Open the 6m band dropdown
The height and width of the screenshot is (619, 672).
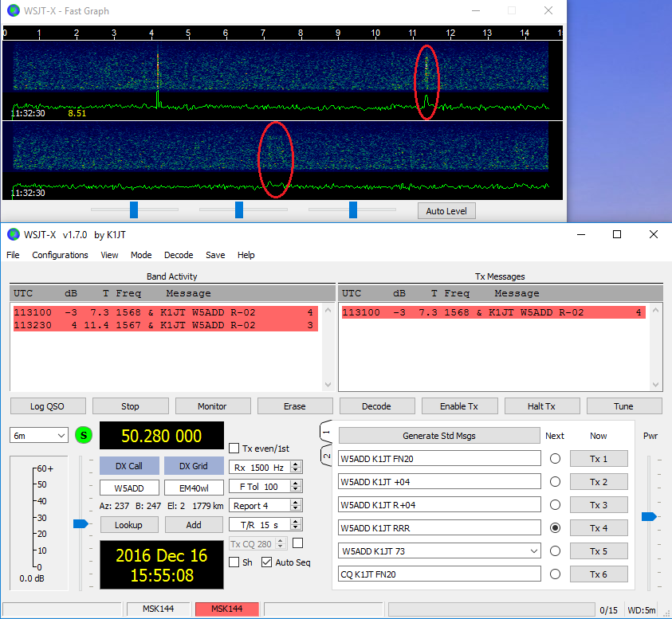[39, 436]
